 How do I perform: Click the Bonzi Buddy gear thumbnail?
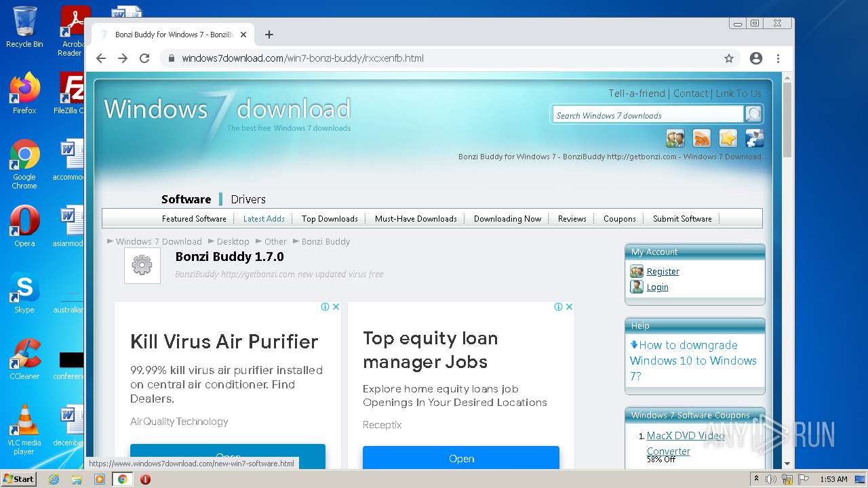(x=142, y=266)
